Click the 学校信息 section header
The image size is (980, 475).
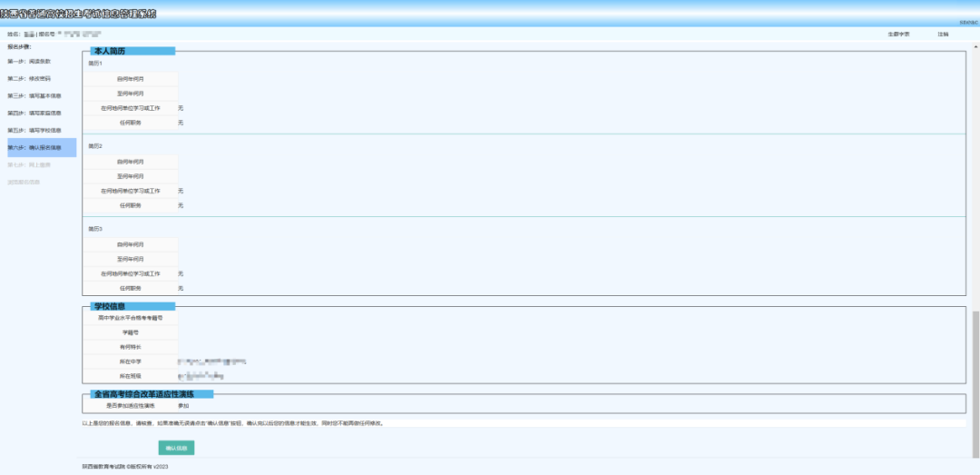109,307
